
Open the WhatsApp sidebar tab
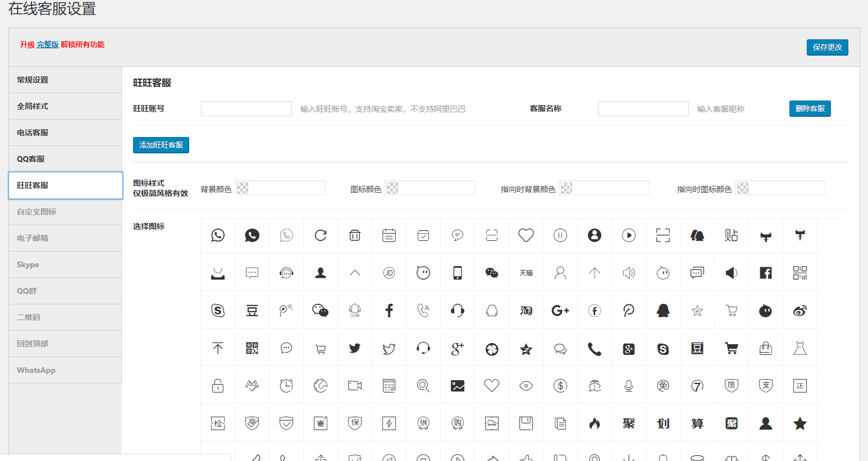(65, 370)
